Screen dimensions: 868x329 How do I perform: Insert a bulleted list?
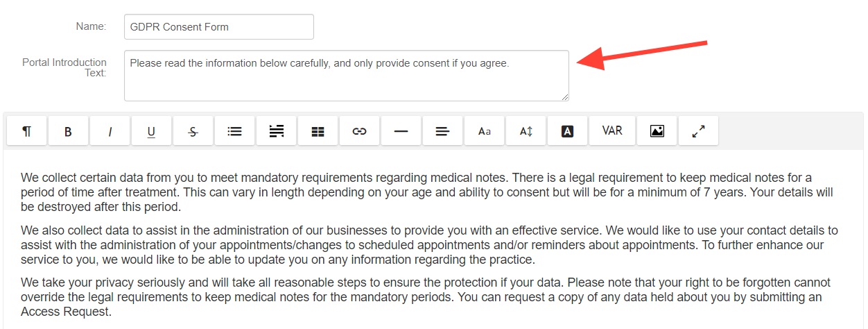(234, 131)
